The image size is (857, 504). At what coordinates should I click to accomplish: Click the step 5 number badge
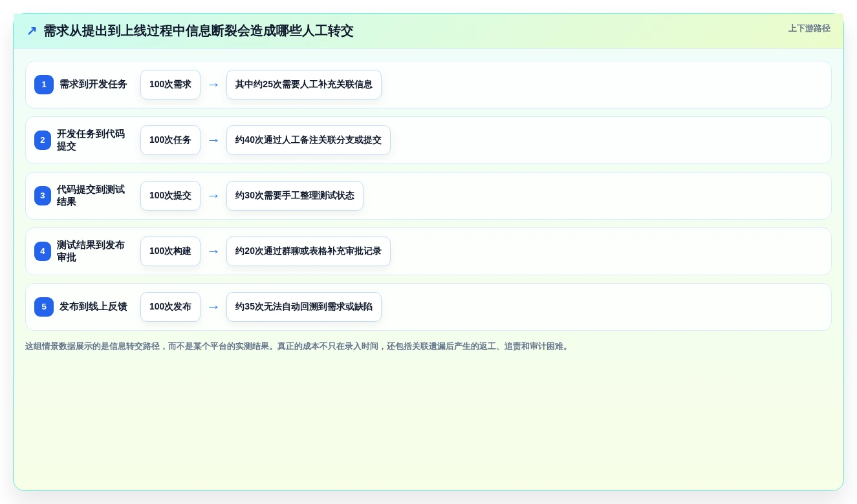tap(44, 307)
